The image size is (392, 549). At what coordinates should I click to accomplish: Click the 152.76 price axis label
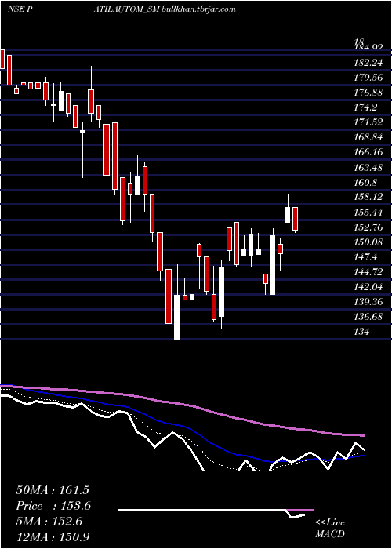369,227
